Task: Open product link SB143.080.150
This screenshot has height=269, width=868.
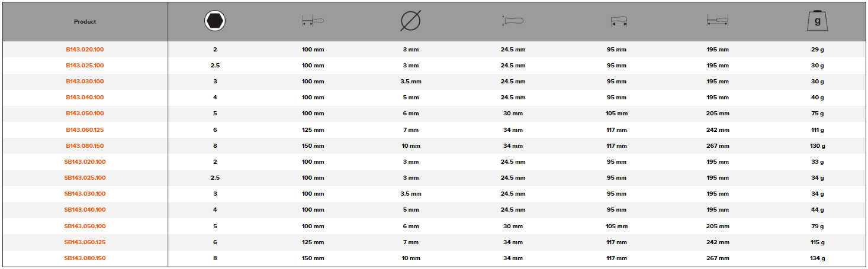Action: tap(85, 258)
